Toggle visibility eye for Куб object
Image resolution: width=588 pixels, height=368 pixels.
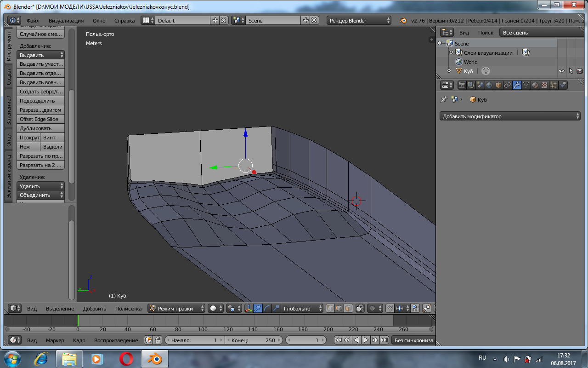(561, 71)
